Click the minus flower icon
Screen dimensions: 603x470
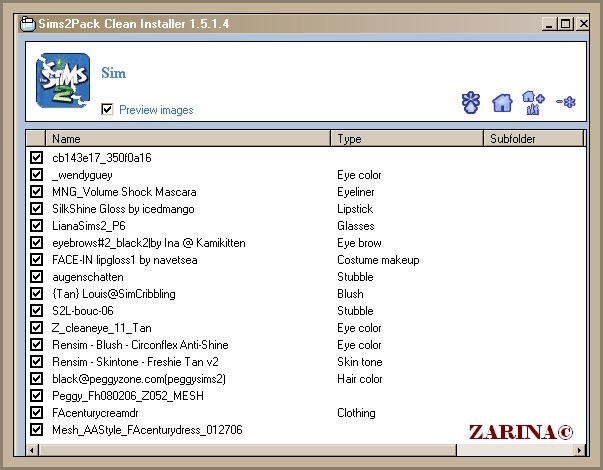pyautogui.click(x=566, y=102)
